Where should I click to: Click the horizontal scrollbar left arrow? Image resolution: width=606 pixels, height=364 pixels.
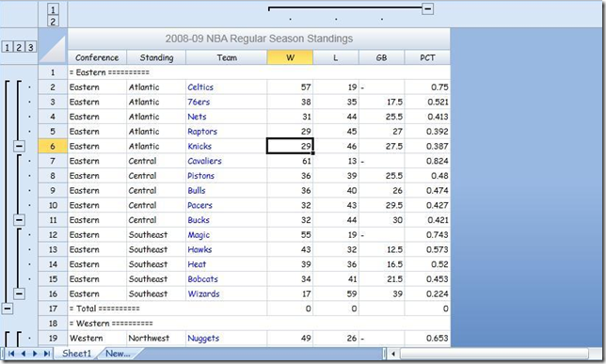[x=393, y=354]
